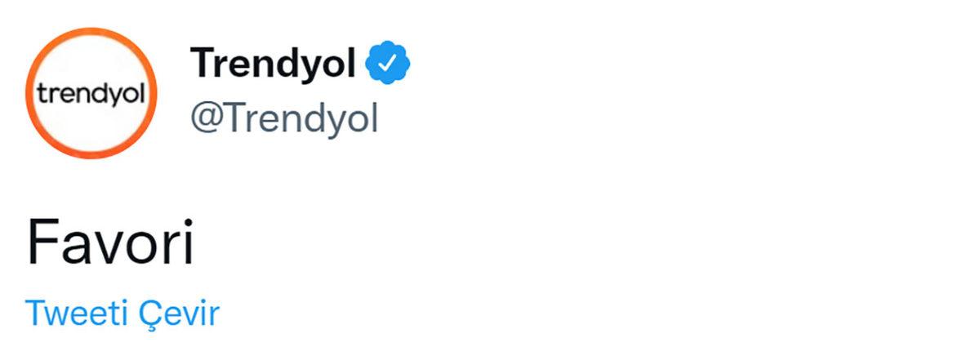This screenshot has height=356, width=980.
Task: Open the profile from the circular logo image
Action: coord(90,94)
